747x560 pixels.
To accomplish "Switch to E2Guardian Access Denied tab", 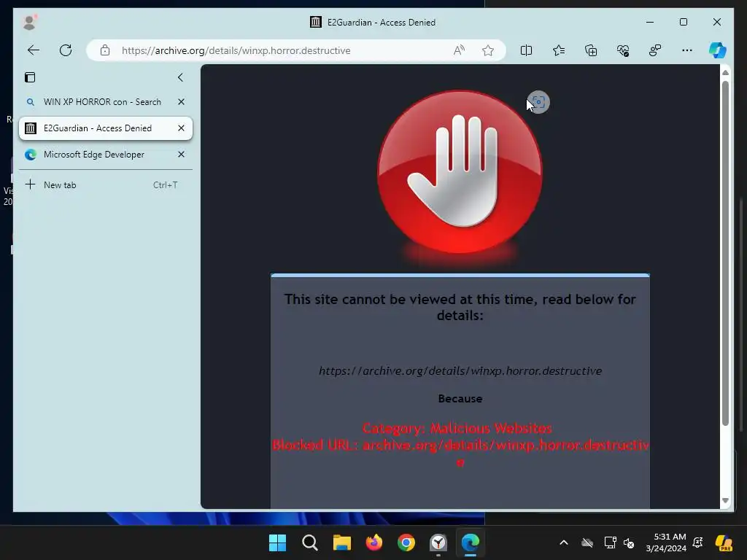I will pos(98,128).
